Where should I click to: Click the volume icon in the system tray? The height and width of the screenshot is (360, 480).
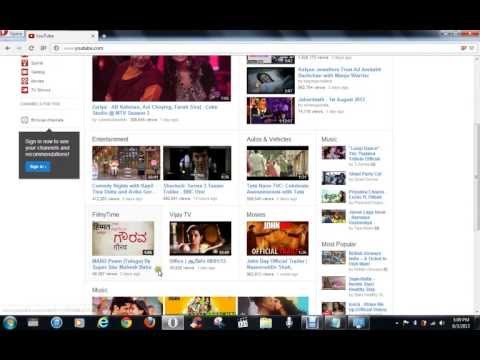442,323
